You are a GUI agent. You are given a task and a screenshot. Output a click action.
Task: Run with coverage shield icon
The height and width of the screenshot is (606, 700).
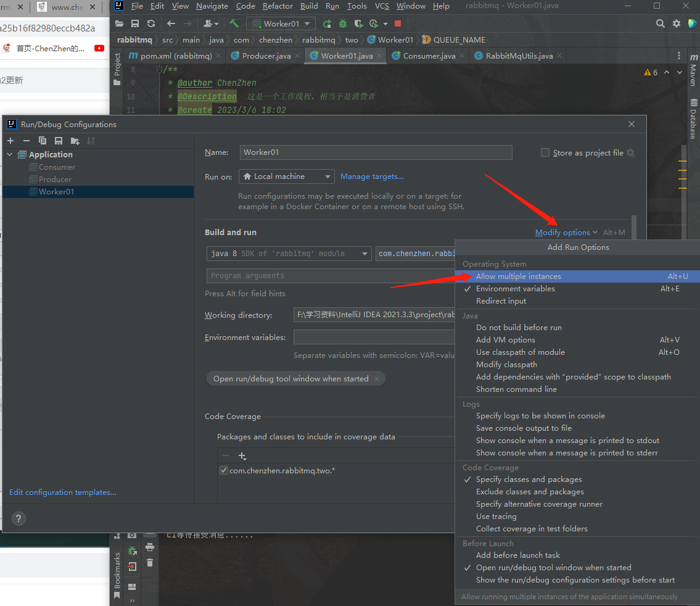coord(358,23)
